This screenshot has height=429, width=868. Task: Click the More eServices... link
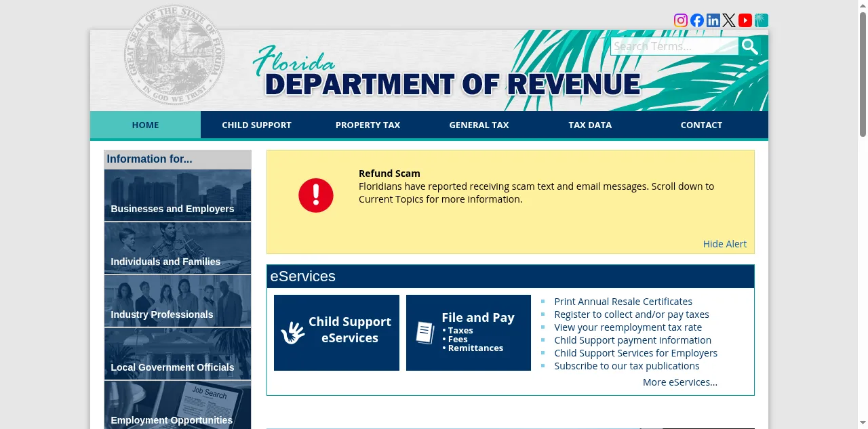tap(680, 382)
